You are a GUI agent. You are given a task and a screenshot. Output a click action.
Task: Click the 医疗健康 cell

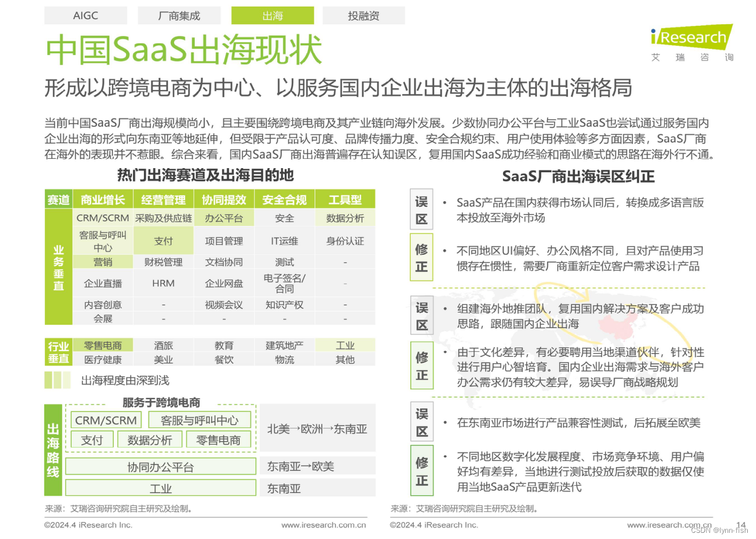[103, 360]
